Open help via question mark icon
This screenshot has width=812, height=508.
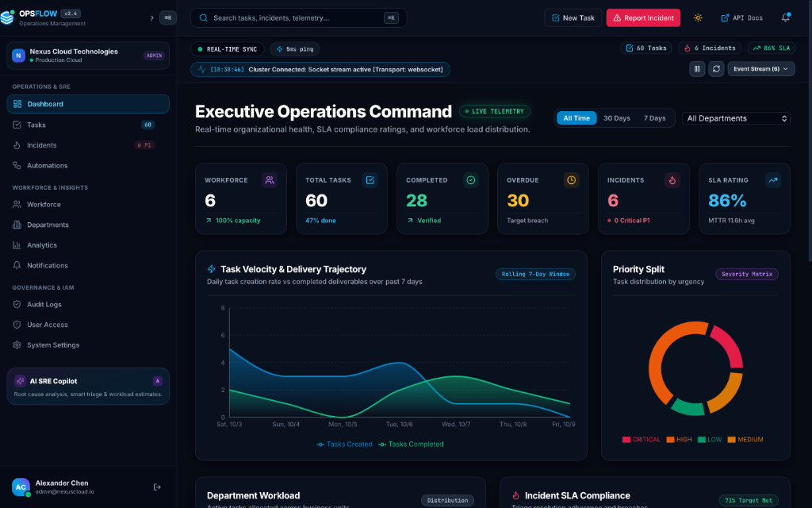pyautogui.click(x=151, y=18)
